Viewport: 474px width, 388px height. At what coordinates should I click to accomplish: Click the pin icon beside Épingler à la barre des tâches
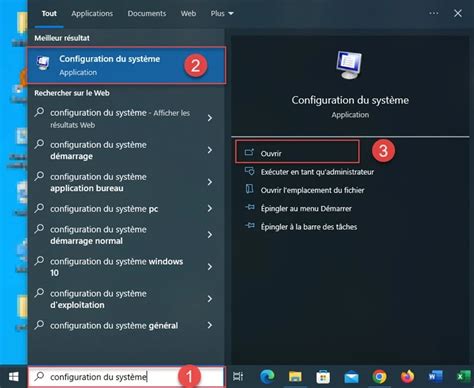250,226
